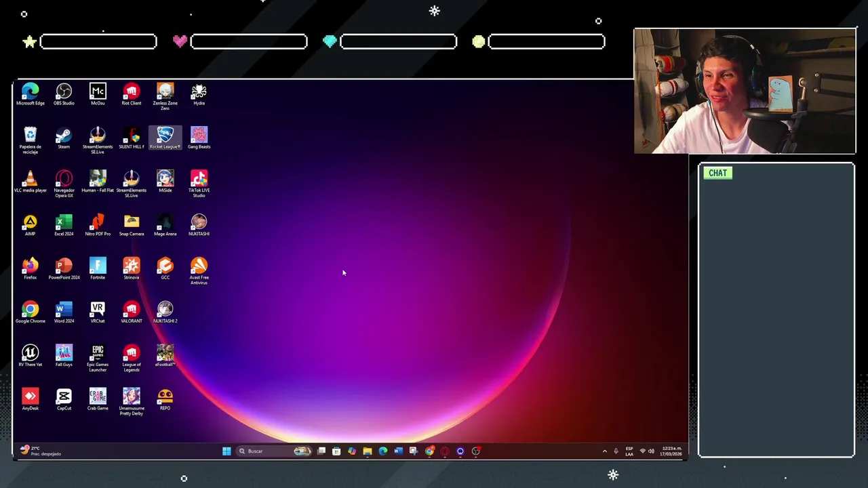Open the Microsoft Edge desktop shortcut
This screenshot has height=488, width=868.
click(x=30, y=94)
